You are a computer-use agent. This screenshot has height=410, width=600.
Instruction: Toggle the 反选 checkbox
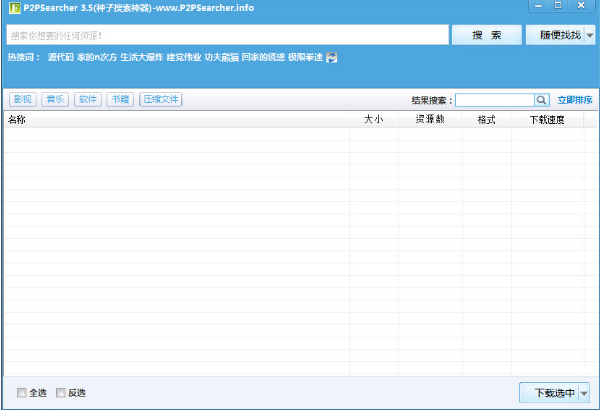61,393
